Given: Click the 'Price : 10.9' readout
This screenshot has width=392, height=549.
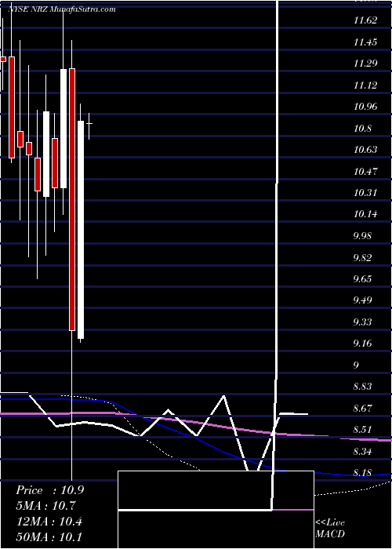Looking at the screenshot, I should click(49, 490).
